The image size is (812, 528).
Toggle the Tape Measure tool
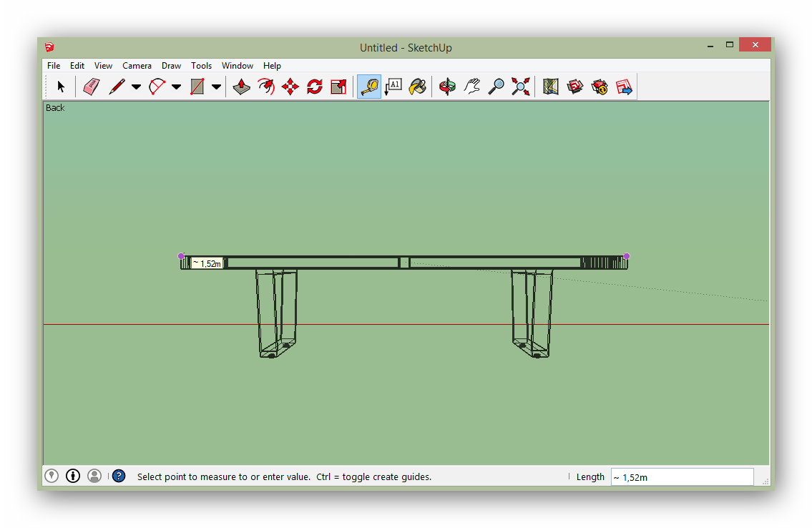coord(369,87)
